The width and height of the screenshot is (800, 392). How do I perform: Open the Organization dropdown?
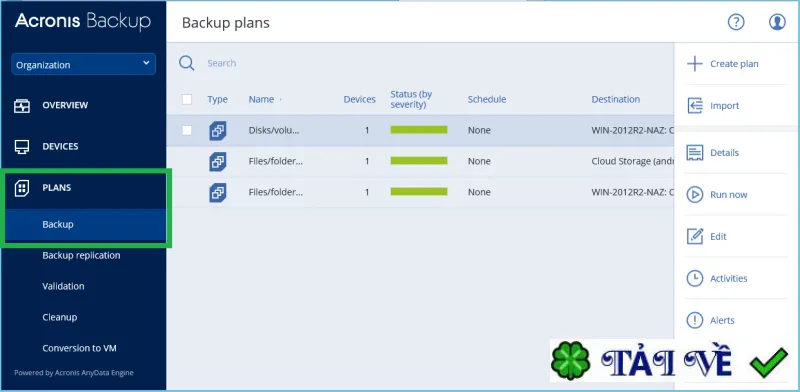[84, 64]
